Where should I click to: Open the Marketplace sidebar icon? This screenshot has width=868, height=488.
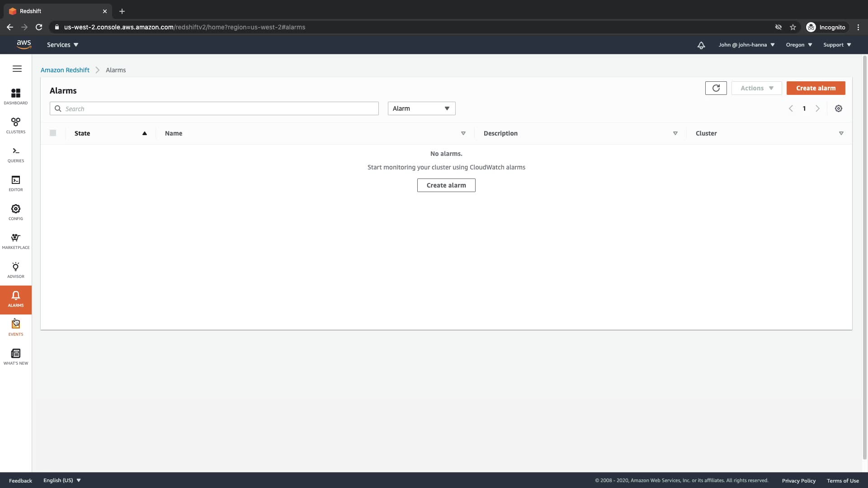point(16,241)
